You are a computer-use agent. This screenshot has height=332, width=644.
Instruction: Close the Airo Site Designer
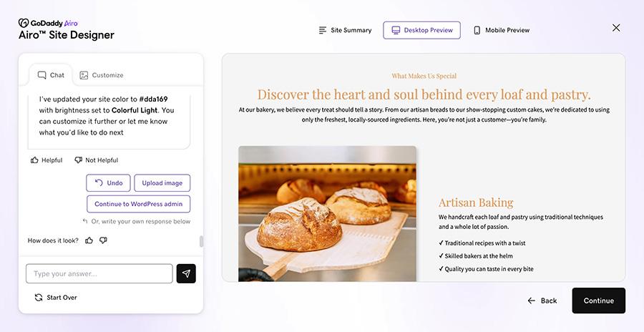tap(616, 28)
